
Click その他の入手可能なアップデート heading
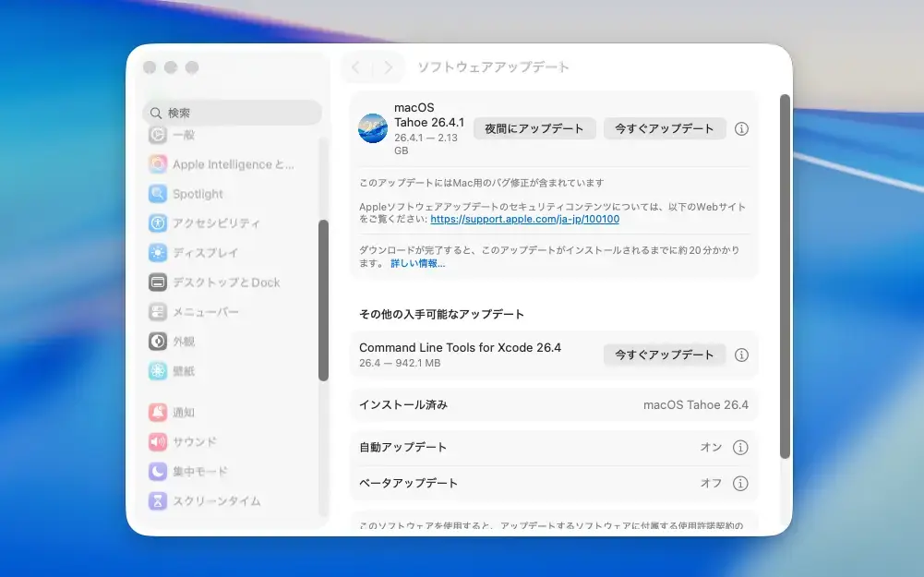point(442,314)
